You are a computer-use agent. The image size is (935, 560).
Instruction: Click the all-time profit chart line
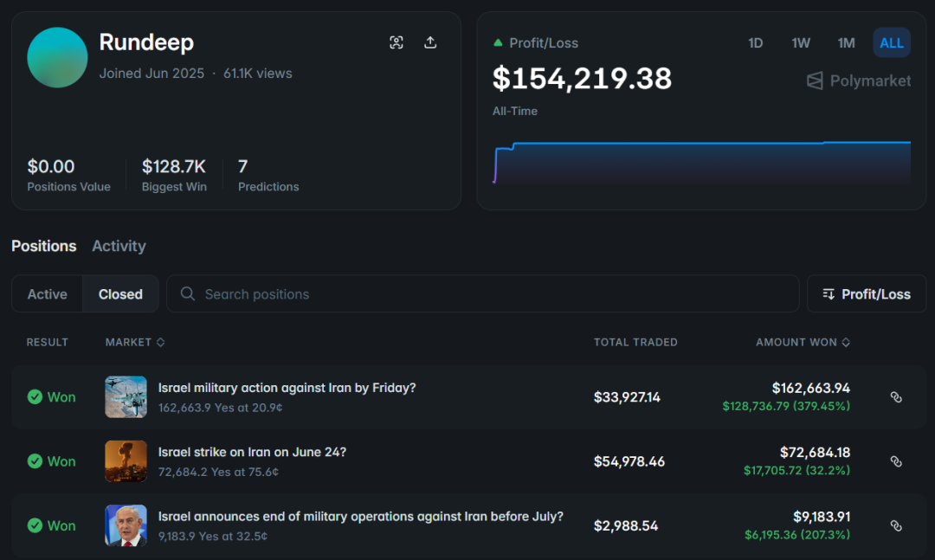click(x=693, y=143)
